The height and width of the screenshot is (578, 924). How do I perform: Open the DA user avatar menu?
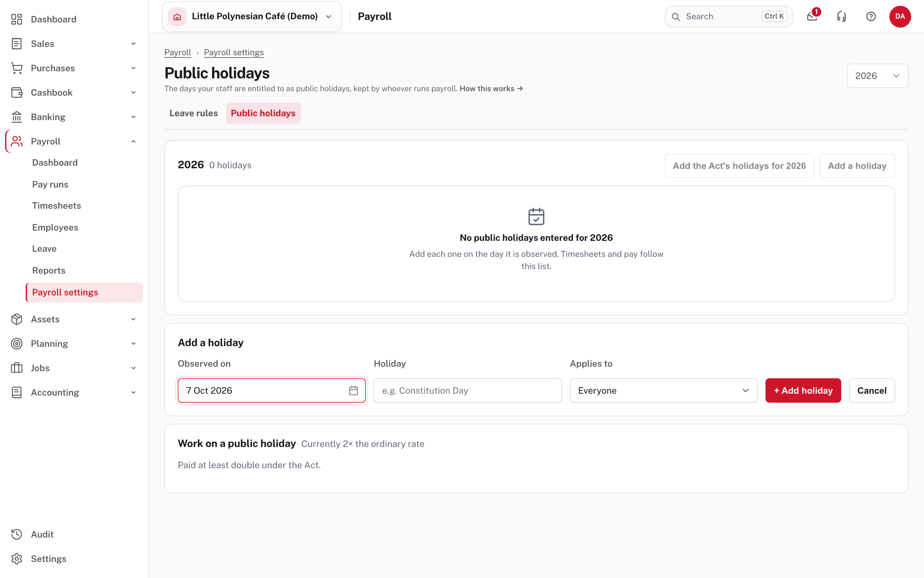pos(900,16)
